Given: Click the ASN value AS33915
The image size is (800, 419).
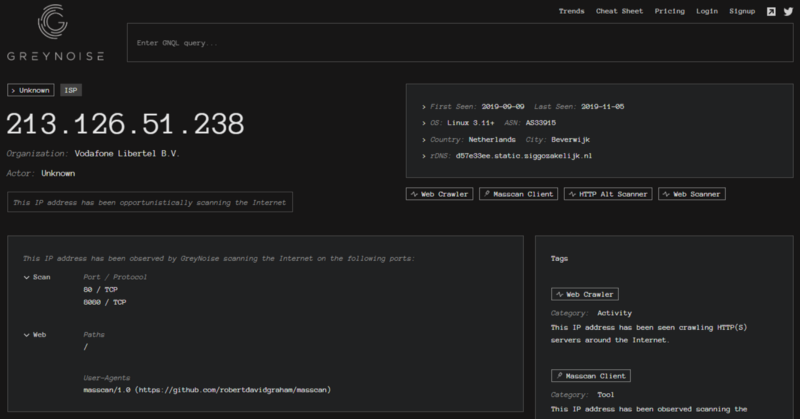Looking at the screenshot, I should click(540, 123).
